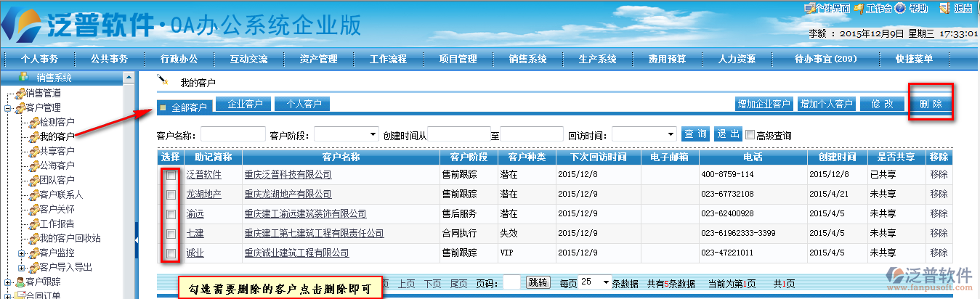Select the checkbox for 七建 customer
Image resolution: width=980 pixels, height=299 pixels.
pos(171,234)
